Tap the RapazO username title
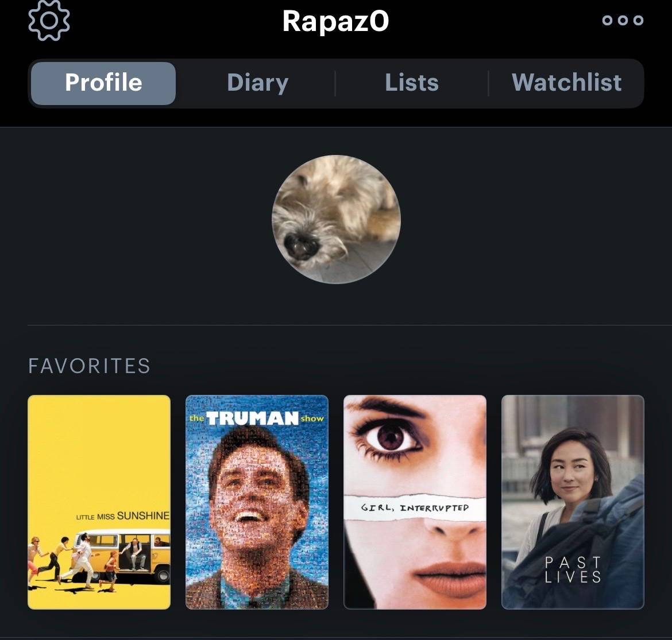Viewport: 672px width, 640px height. click(335, 21)
